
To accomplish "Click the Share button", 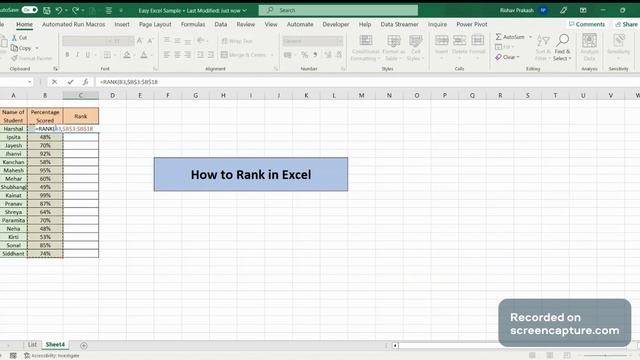I will (x=627, y=24).
